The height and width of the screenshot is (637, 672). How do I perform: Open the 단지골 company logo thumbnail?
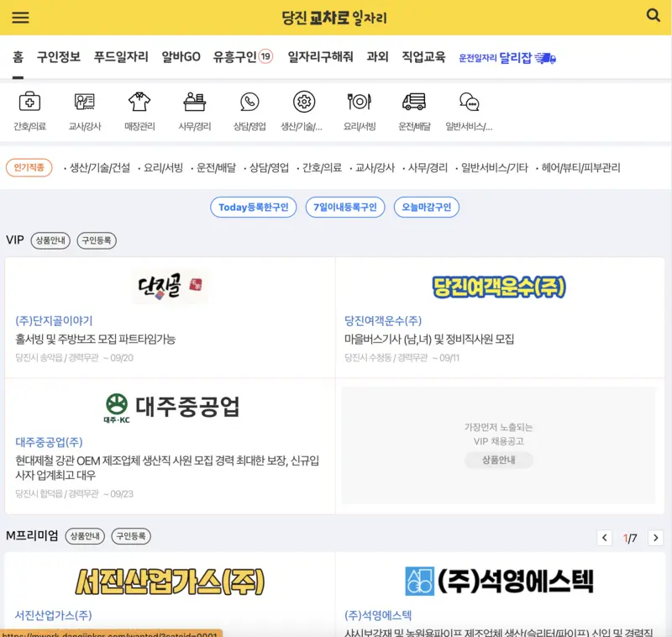click(x=167, y=285)
